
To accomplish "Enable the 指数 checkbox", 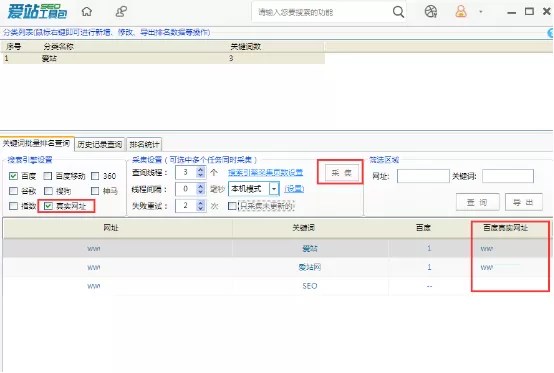I will pos(13,206).
